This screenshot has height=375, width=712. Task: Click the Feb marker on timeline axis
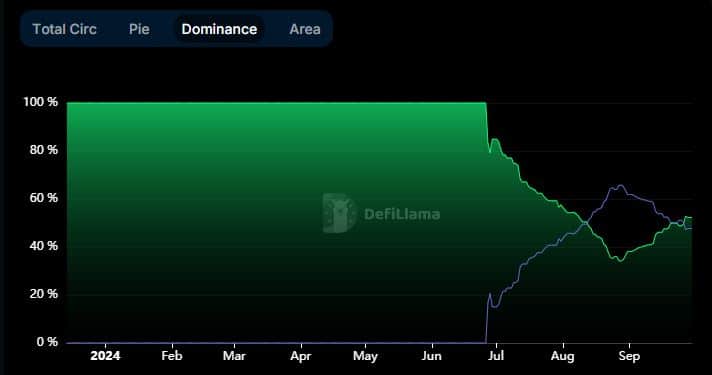pos(172,355)
